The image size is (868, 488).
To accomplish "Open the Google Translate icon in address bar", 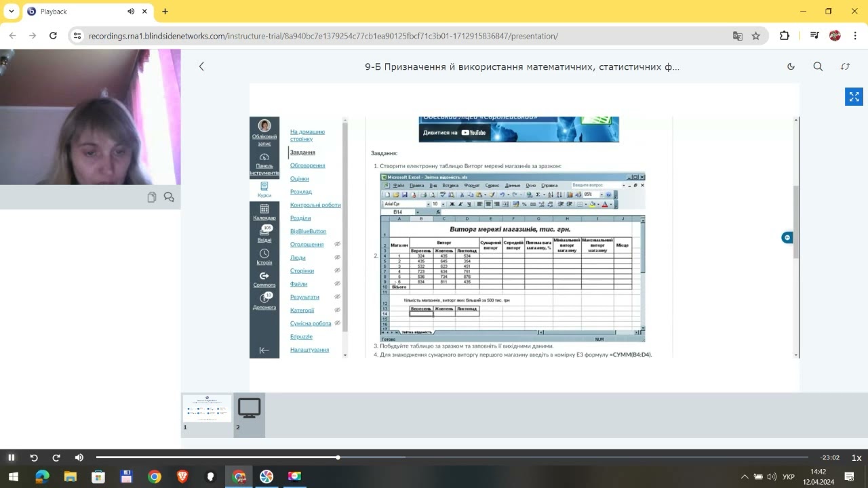I will (x=738, y=36).
